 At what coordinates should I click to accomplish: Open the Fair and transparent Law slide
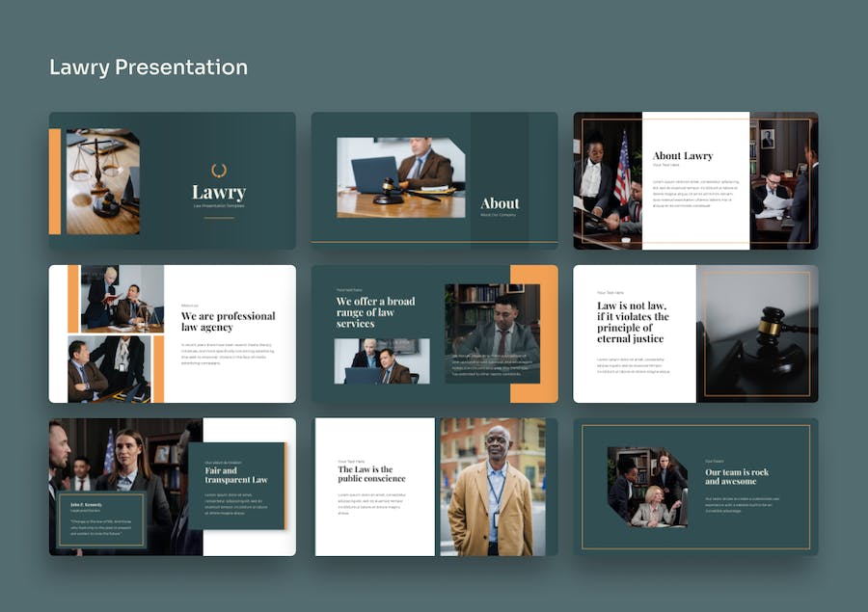[173, 487]
